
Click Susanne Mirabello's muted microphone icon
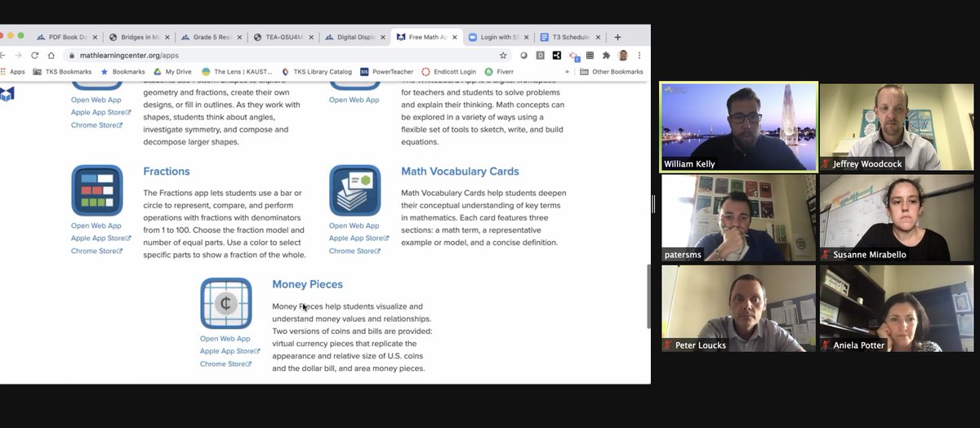click(826, 255)
